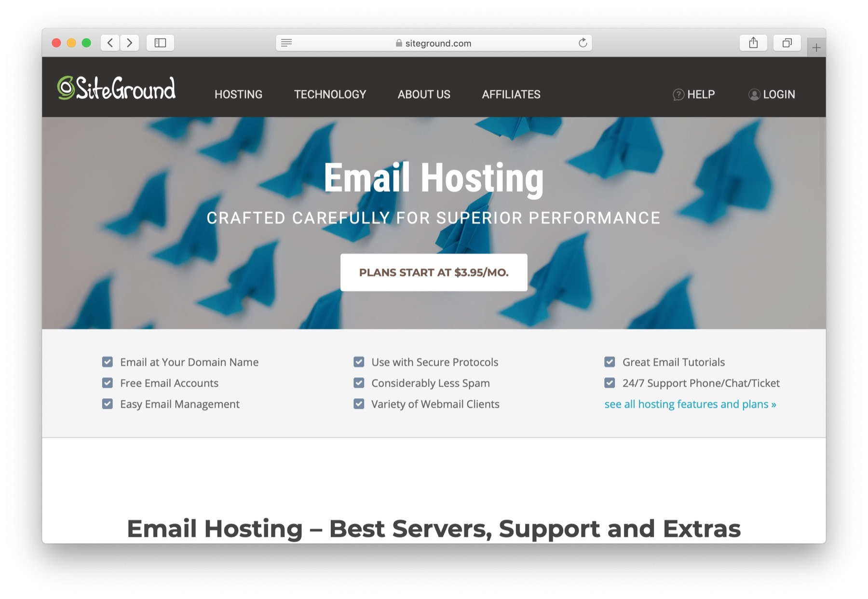The width and height of the screenshot is (868, 599).
Task: Click the Variety of Webmail Clients text
Action: coord(435,404)
